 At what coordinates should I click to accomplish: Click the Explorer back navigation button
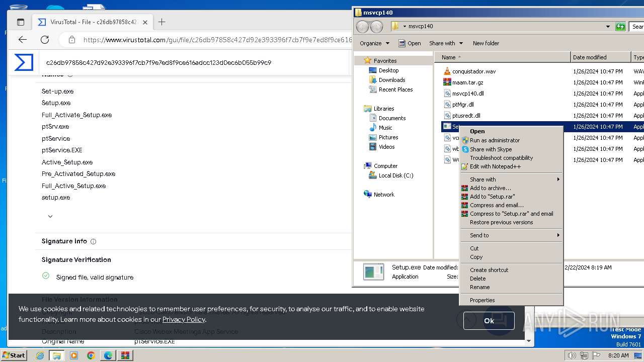point(362,27)
